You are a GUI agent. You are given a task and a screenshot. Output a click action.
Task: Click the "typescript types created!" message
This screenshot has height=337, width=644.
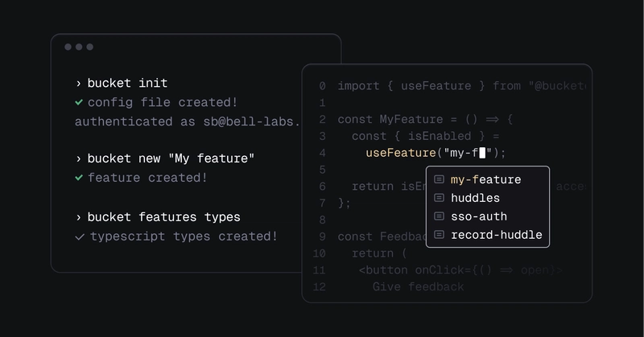[x=184, y=236]
